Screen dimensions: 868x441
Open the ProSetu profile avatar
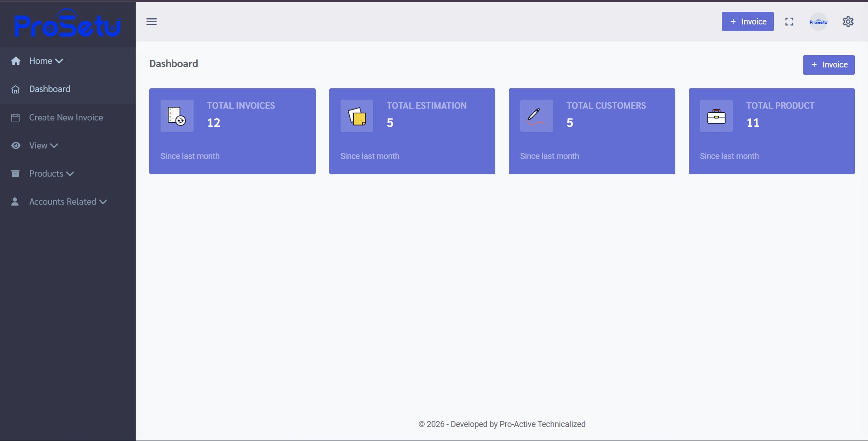click(818, 22)
